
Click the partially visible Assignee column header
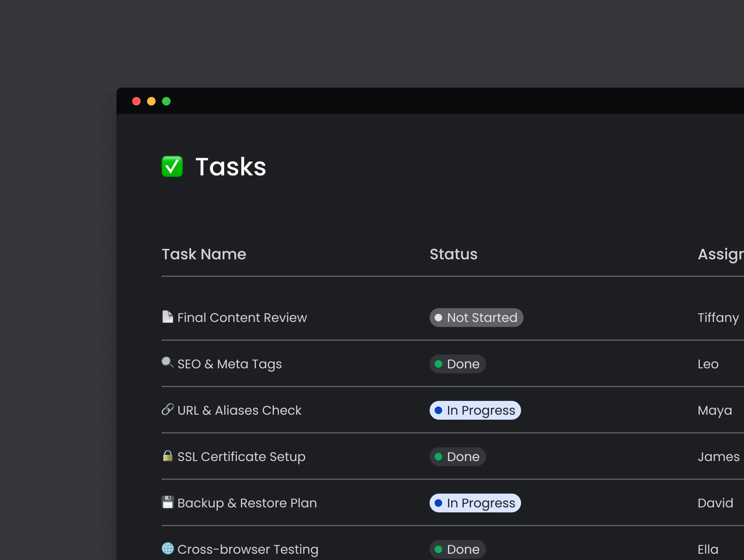click(x=721, y=255)
